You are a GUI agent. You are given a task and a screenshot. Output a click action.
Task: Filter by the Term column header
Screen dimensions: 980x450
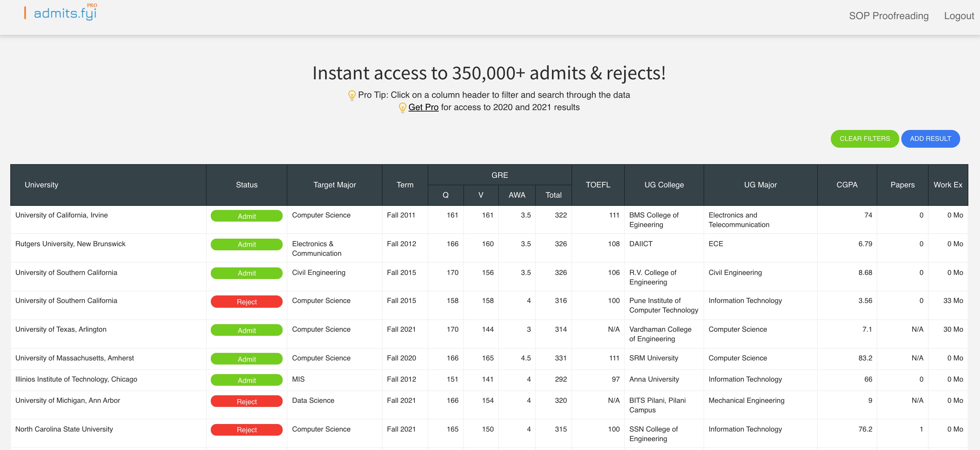tap(405, 185)
